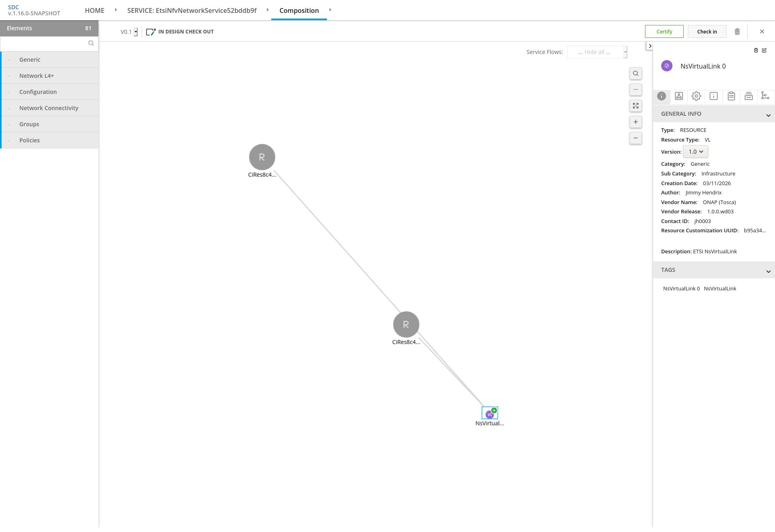Open the gear properties tab in side panel
Screen dimensions: 775x532
tap(696, 96)
